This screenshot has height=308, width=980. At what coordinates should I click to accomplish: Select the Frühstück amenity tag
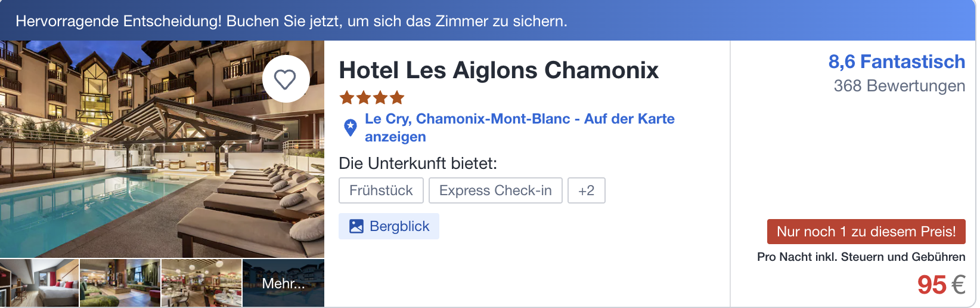pos(381,190)
